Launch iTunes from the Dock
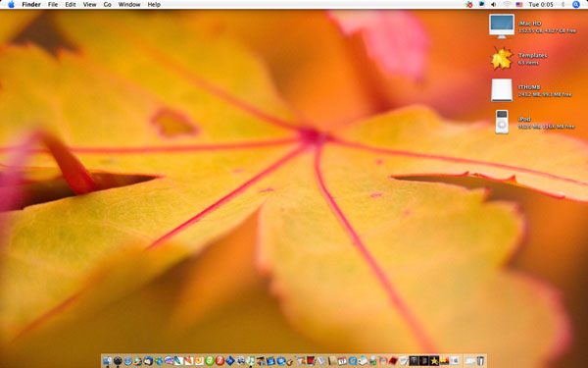Image resolution: width=588 pixels, height=368 pixels. 251,361
